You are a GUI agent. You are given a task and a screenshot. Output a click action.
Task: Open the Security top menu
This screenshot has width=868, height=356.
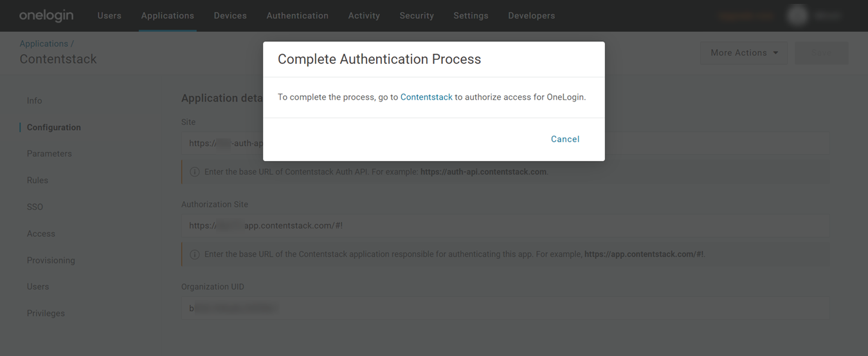tap(417, 15)
